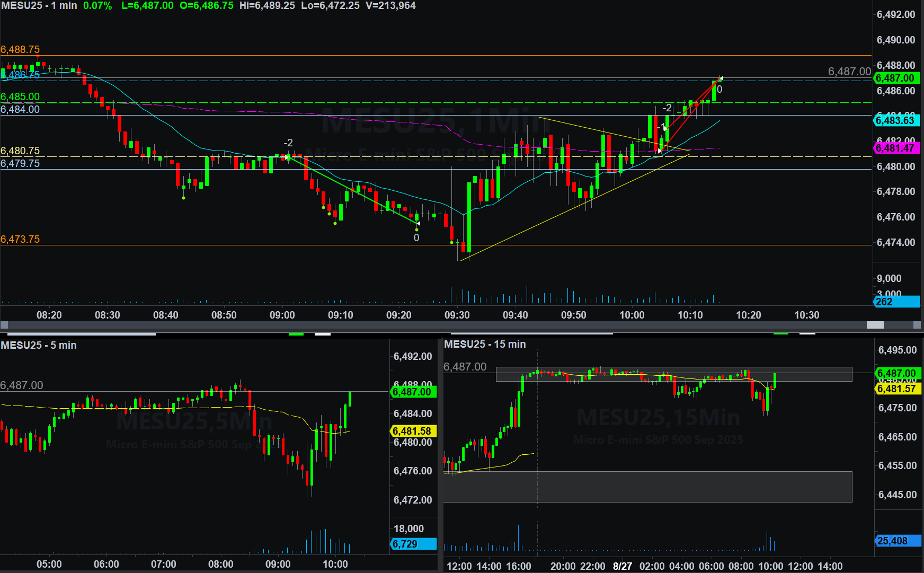Click the magenta 6,481.47 price tag

click(x=896, y=148)
